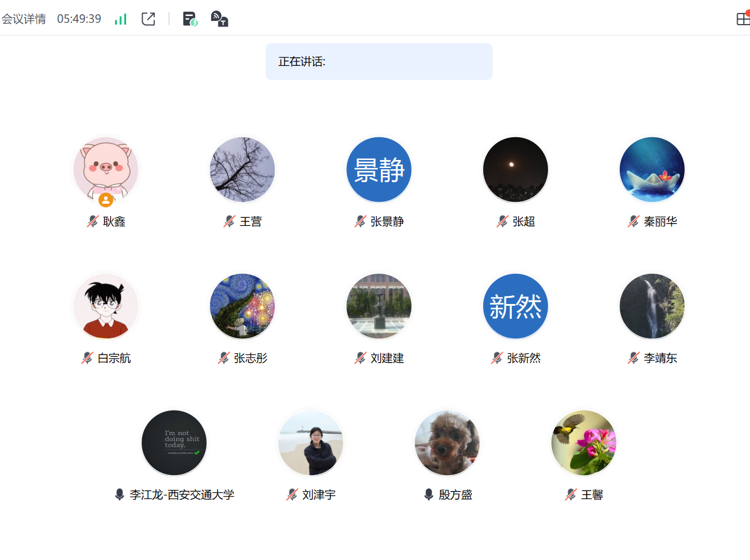The width and height of the screenshot is (750, 560).
Task: Click 白宗航's cartoon Conan avatar
Action: coord(106,306)
